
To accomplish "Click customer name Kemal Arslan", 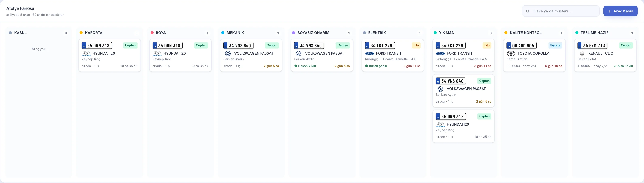I will [x=517, y=59].
